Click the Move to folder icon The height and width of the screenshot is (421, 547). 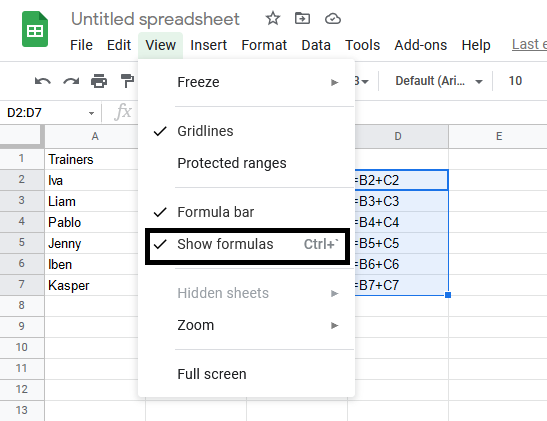pyautogui.click(x=302, y=18)
